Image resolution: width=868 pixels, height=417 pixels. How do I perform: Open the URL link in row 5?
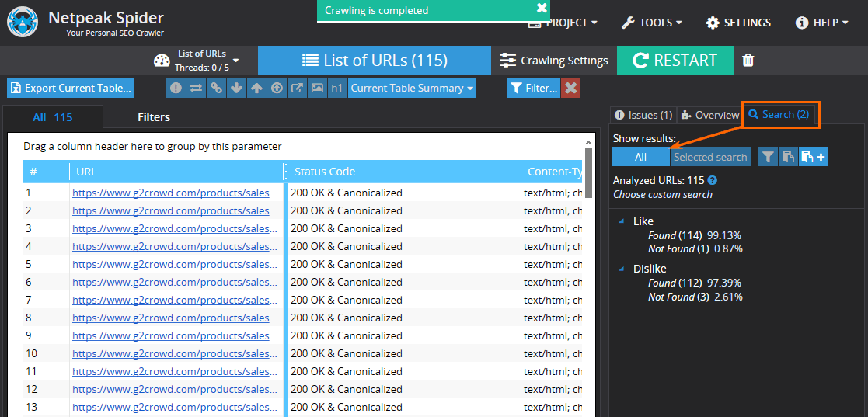coord(174,264)
